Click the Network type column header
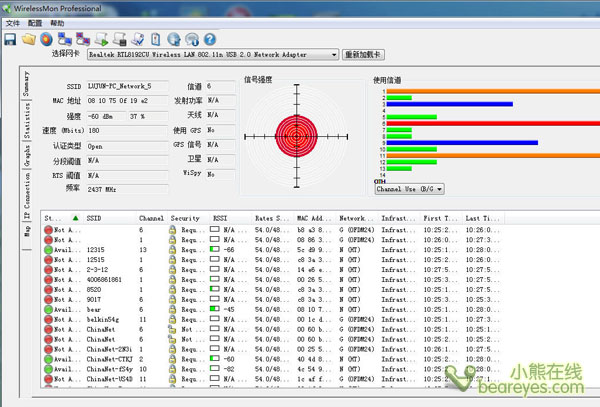The width and height of the screenshot is (600, 407). [x=357, y=218]
